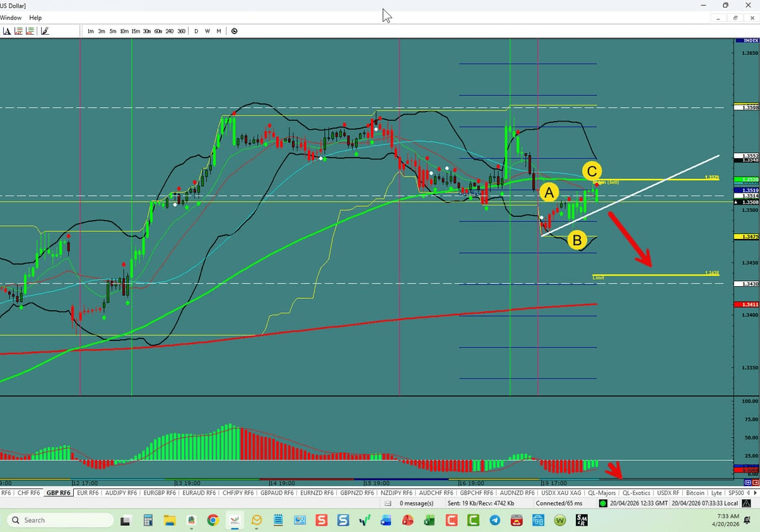This screenshot has width=760, height=532.
Task: Open the EURAUD RF6 chart tab
Action: [199, 493]
